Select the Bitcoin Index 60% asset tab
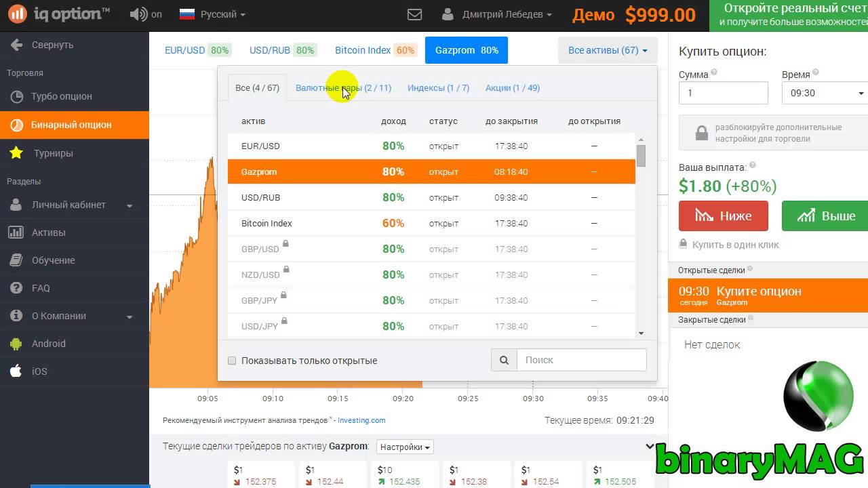Image resolution: width=868 pixels, height=488 pixels. [x=376, y=50]
